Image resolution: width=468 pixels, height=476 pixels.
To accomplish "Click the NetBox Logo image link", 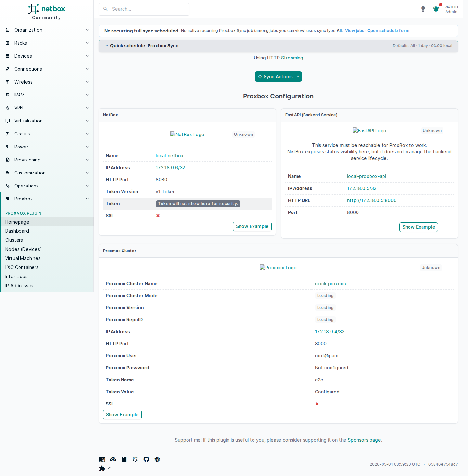I will click(187, 135).
